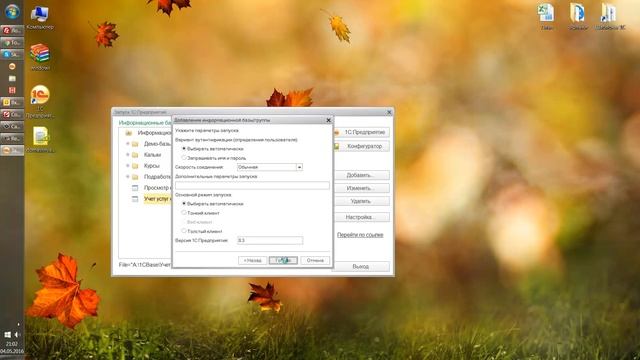Open Настройка in launcher window

coord(361,217)
